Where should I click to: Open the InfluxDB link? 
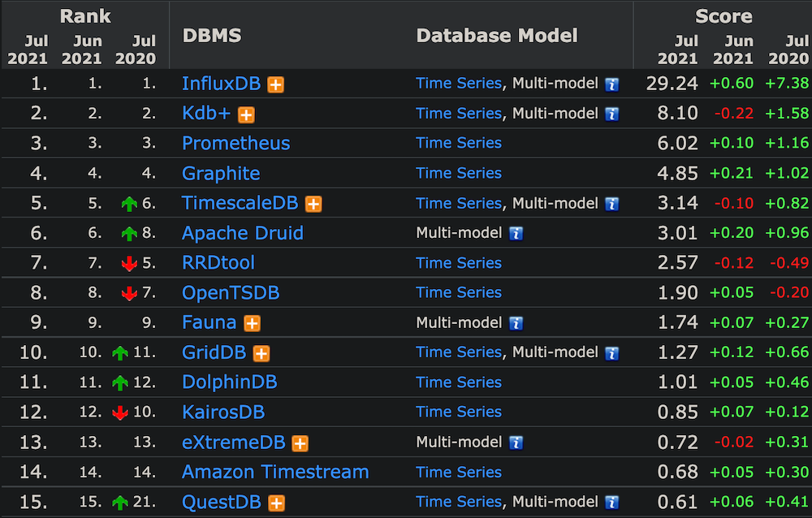click(x=221, y=84)
